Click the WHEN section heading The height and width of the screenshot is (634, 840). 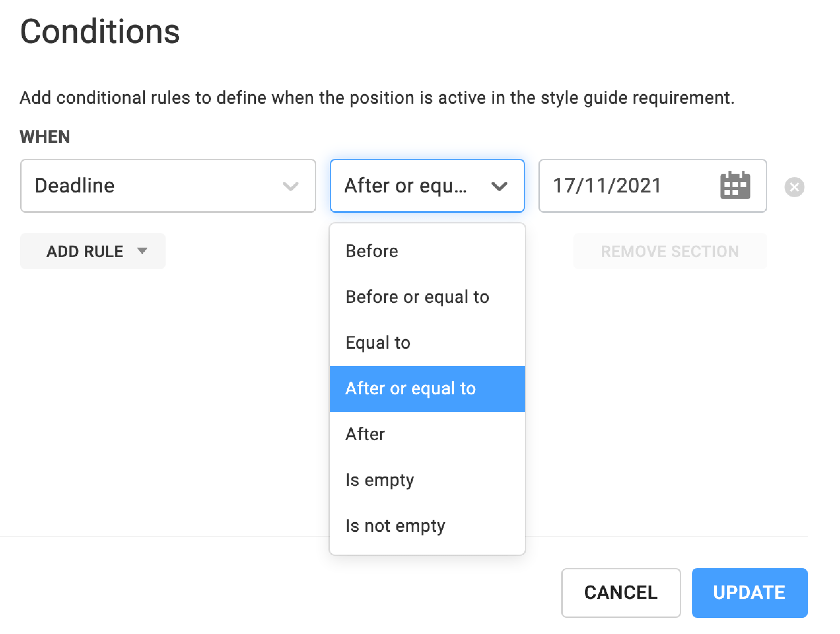click(44, 137)
